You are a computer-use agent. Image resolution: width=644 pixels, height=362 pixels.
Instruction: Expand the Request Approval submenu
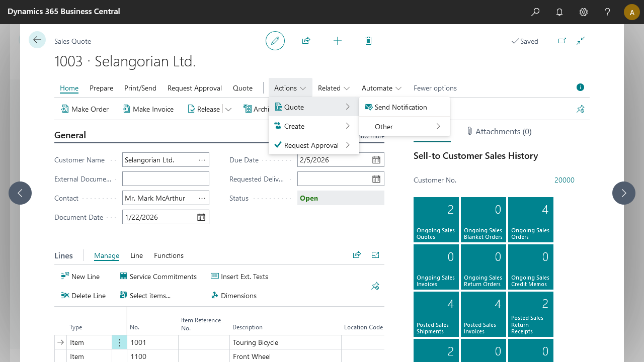(313, 145)
